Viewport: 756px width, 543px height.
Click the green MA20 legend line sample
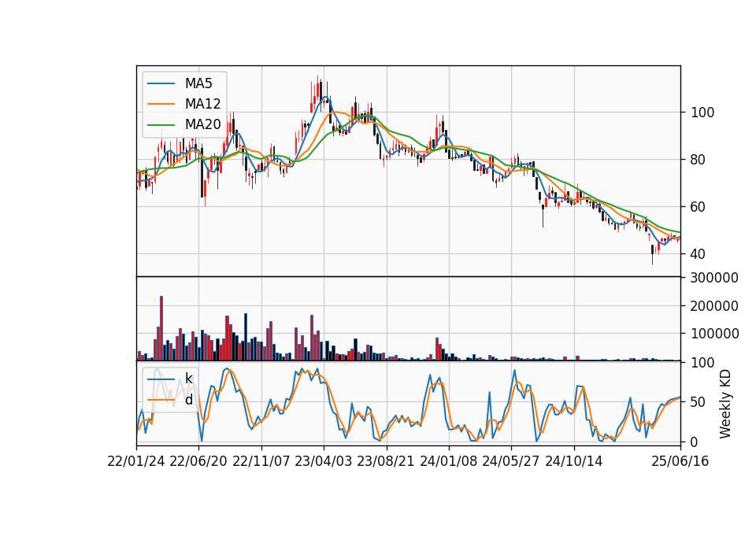point(161,125)
